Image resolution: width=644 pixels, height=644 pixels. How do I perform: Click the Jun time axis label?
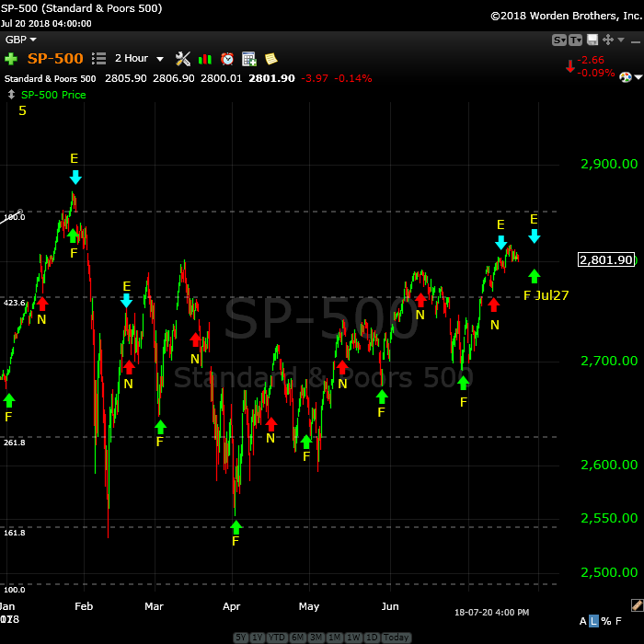pyautogui.click(x=390, y=606)
